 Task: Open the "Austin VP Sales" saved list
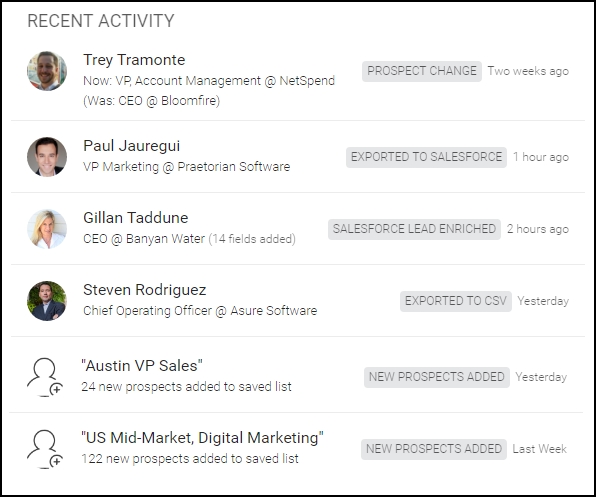[x=142, y=366]
